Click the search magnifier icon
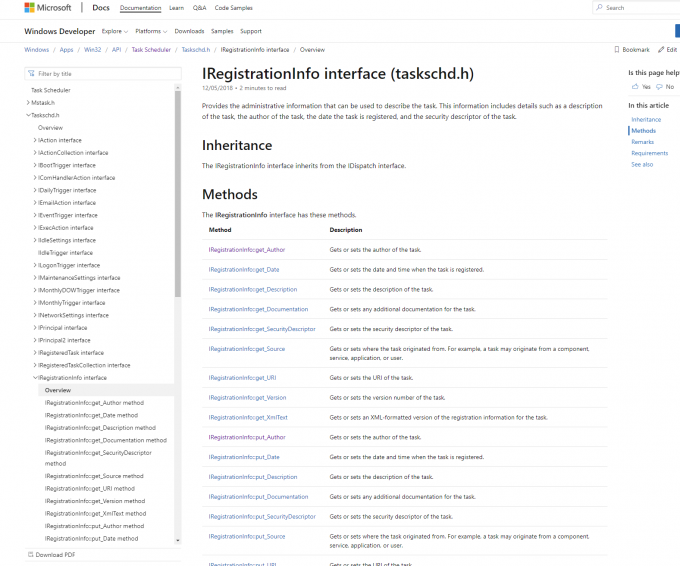 click(599, 8)
